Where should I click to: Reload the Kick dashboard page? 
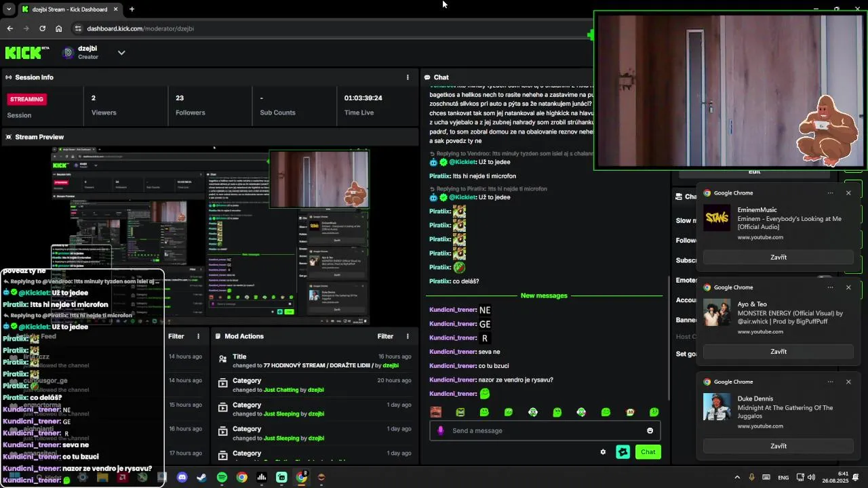(x=42, y=28)
